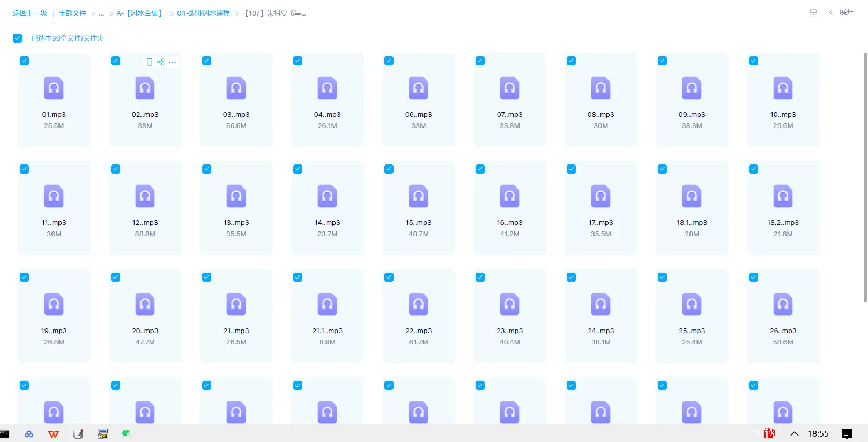
Task: Open the 10..mp3 audio file icon
Action: (783, 88)
